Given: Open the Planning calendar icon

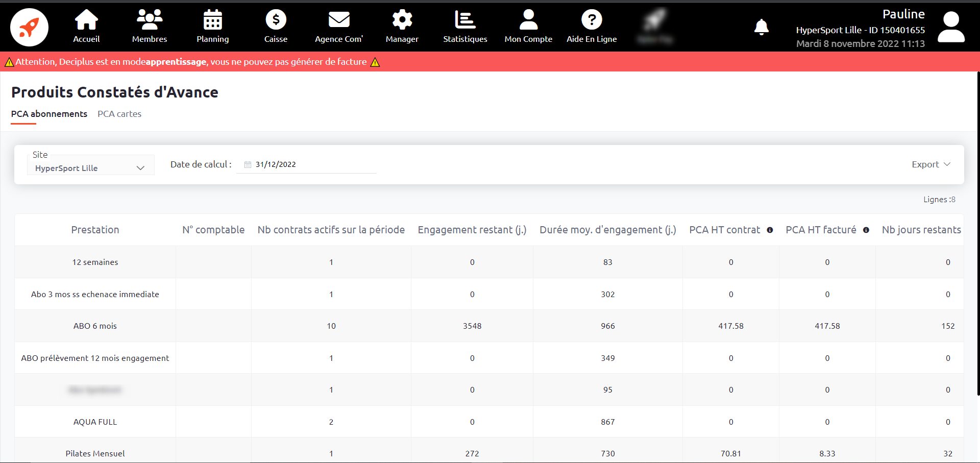Looking at the screenshot, I should [x=213, y=20].
